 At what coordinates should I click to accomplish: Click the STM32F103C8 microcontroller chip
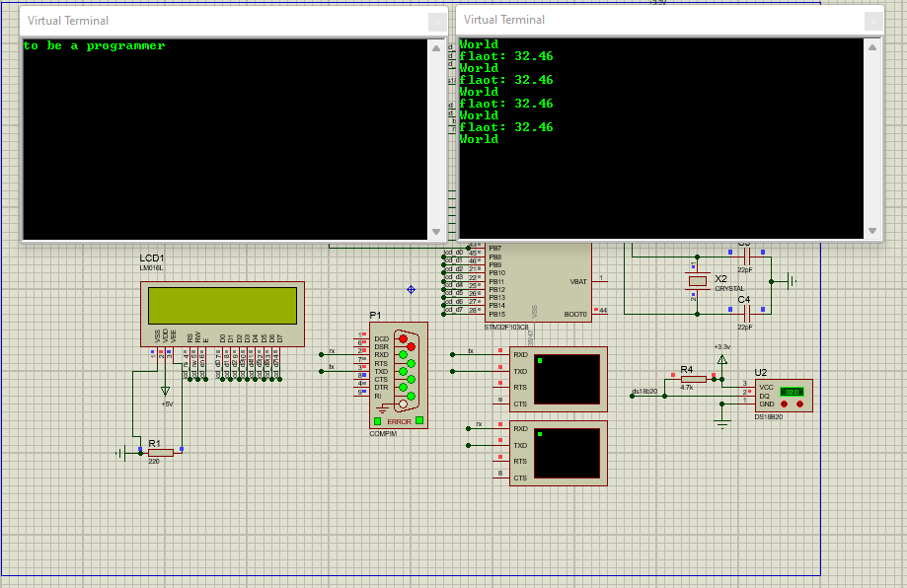click(x=543, y=281)
